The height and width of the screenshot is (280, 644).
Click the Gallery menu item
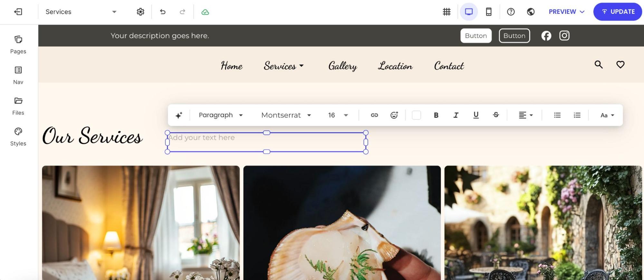click(342, 66)
